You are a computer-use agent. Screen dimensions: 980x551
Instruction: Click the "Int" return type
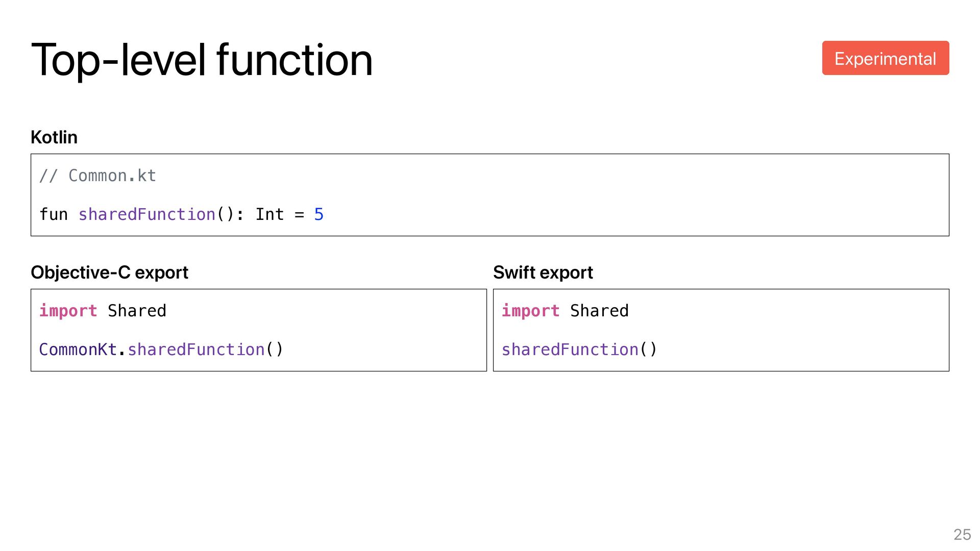(269, 214)
